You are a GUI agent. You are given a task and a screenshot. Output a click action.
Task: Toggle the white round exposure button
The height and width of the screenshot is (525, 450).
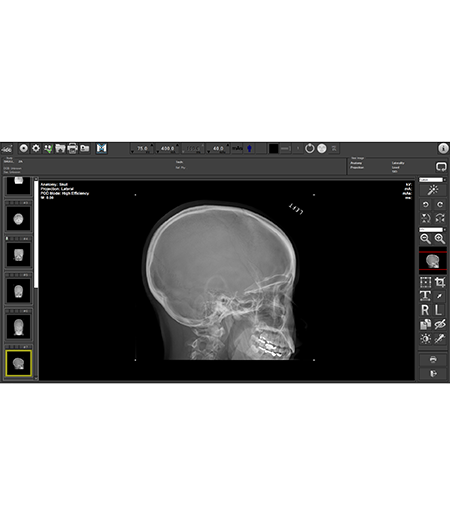click(x=322, y=148)
